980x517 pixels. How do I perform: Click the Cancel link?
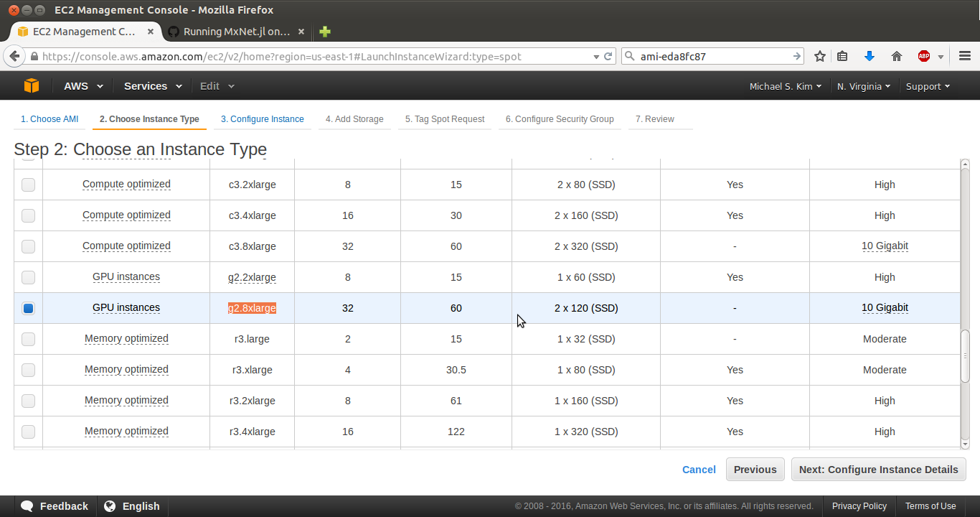coord(699,470)
